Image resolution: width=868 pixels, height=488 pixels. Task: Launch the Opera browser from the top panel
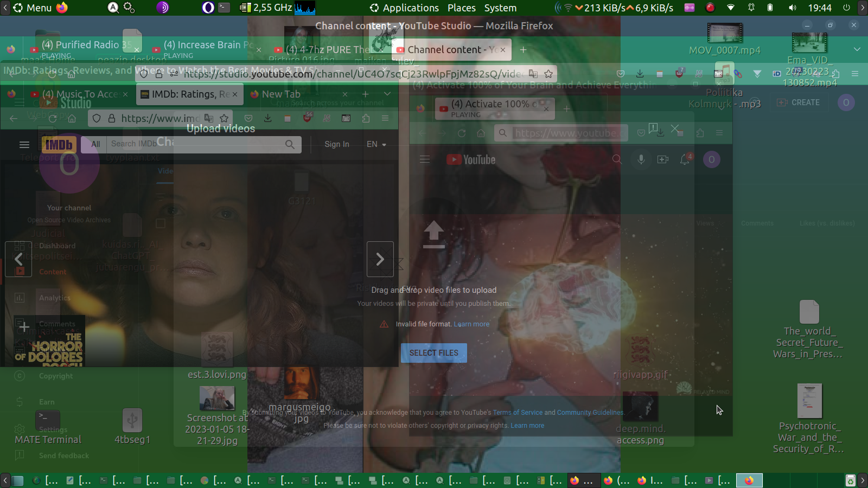pos(208,8)
